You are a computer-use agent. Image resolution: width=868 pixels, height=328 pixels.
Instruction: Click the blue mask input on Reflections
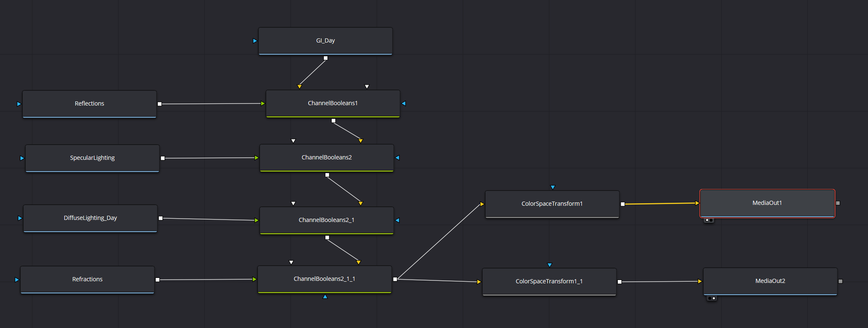pyautogui.click(x=19, y=104)
